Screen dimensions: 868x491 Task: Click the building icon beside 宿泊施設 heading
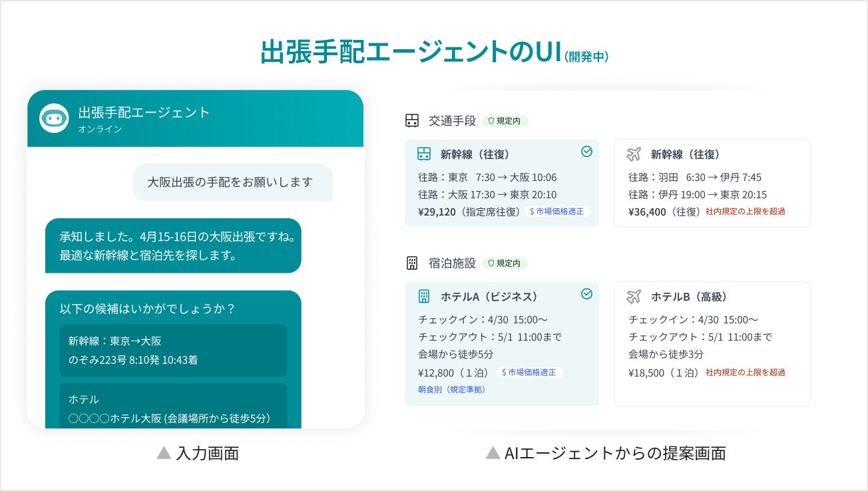tap(412, 263)
